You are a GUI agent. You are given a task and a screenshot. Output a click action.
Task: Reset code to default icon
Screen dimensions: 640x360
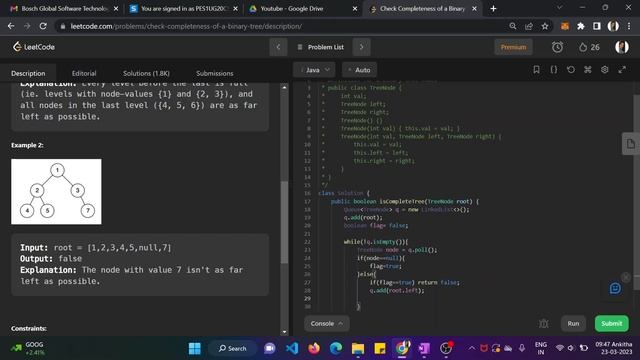(x=571, y=70)
